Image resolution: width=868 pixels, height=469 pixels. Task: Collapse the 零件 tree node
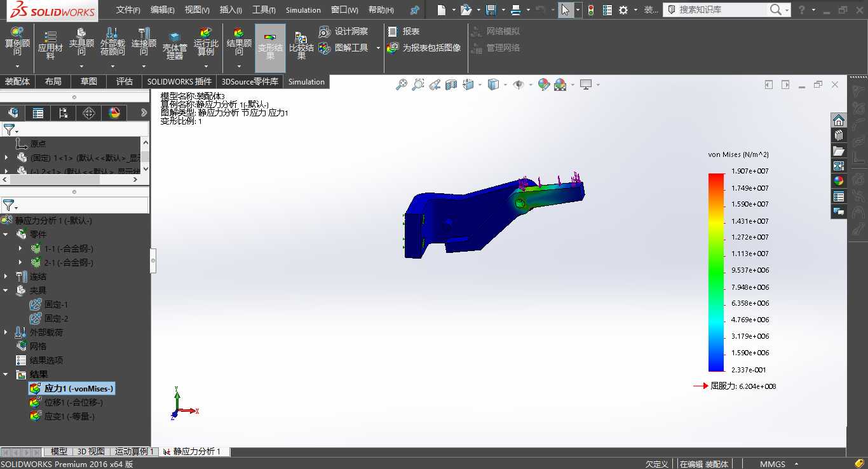pos(6,234)
